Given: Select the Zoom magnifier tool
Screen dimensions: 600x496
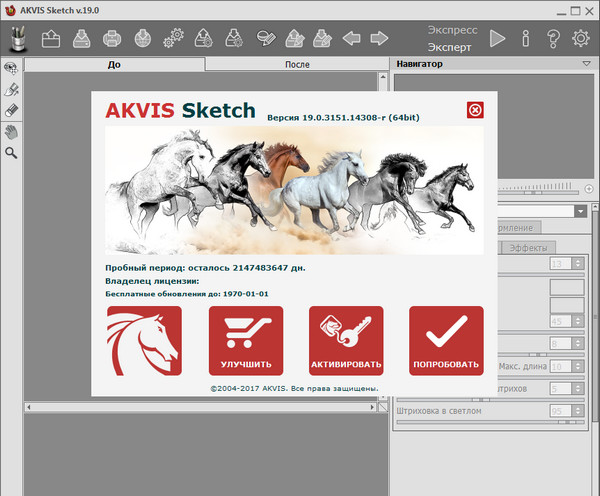Looking at the screenshot, I should [11, 153].
